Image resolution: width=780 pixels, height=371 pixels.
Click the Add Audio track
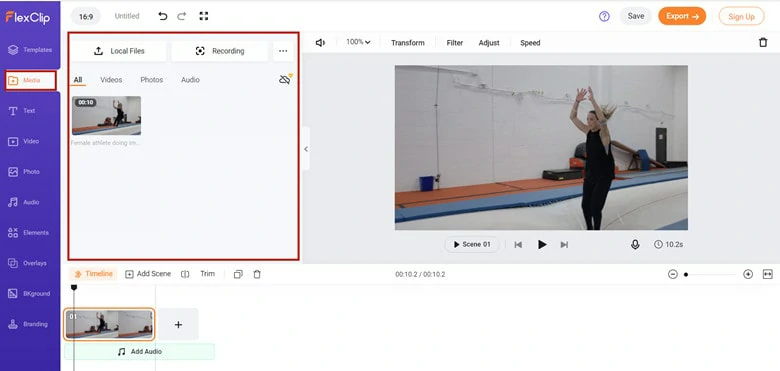point(139,352)
